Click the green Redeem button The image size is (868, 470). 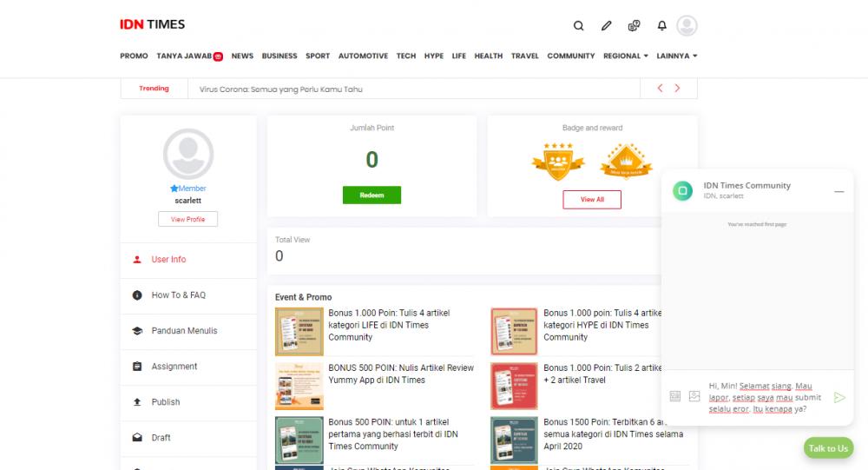pyautogui.click(x=372, y=195)
